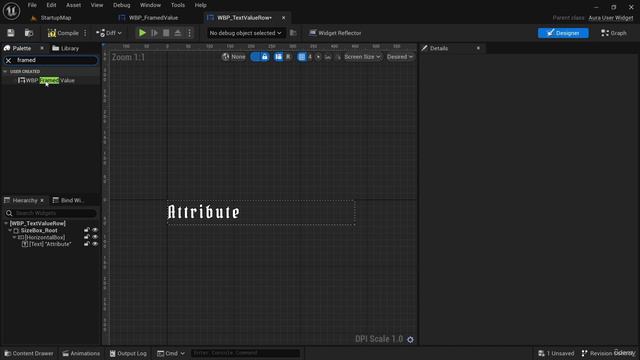Toggle visibility eye for Attribute text widget
Screen dimensions: 640x360
(95, 244)
